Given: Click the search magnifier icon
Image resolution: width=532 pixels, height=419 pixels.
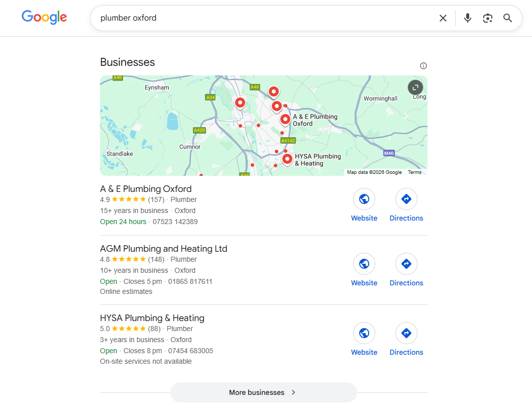Looking at the screenshot, I should pos(507,18).
